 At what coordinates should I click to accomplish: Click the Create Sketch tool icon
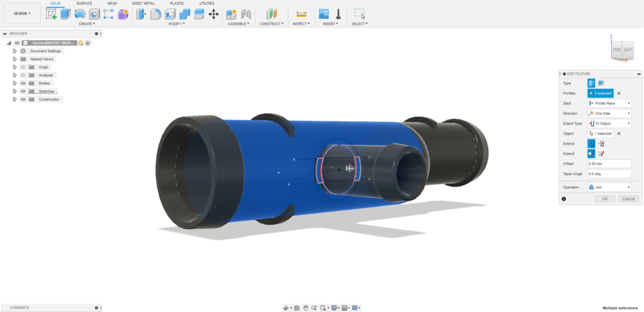pyautogui.click(x=51, y=14)
